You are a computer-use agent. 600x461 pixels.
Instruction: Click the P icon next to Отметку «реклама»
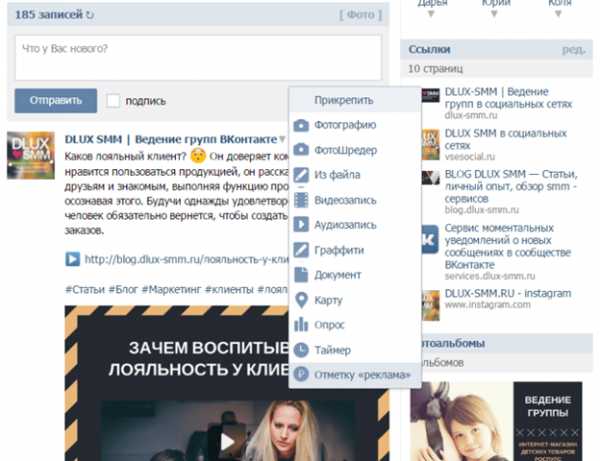point(301,374)
